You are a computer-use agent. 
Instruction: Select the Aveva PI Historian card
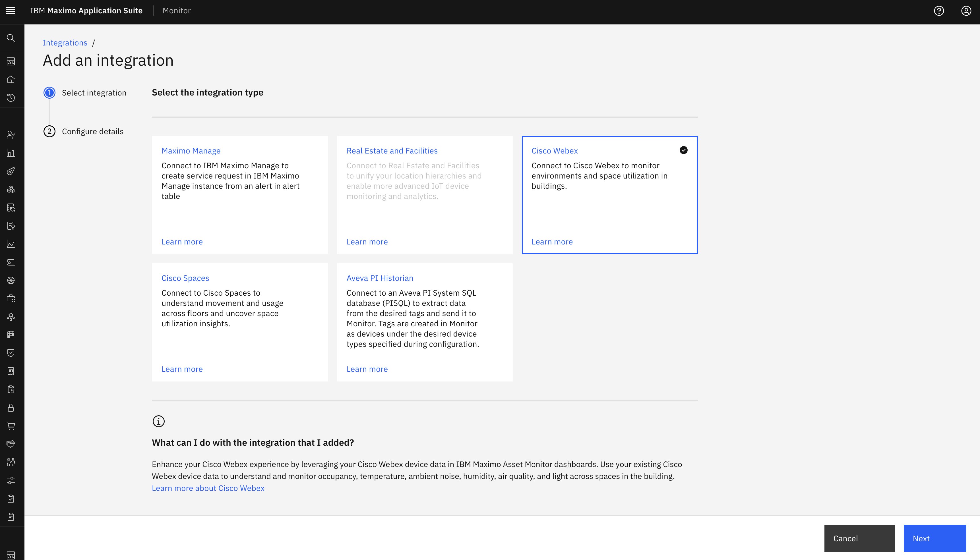pos(425,322)
